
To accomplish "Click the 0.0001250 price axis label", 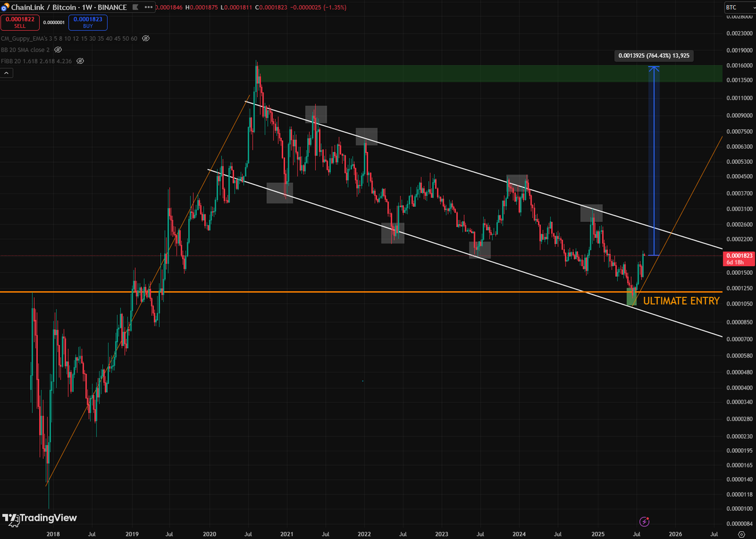I will pyautogui.click(x=739, y=288).
